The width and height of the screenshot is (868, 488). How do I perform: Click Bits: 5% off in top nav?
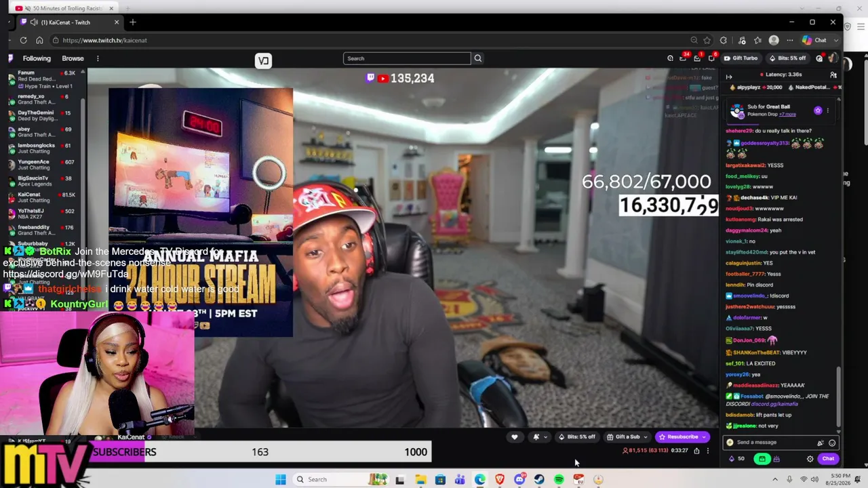click(x=787, y=58)
